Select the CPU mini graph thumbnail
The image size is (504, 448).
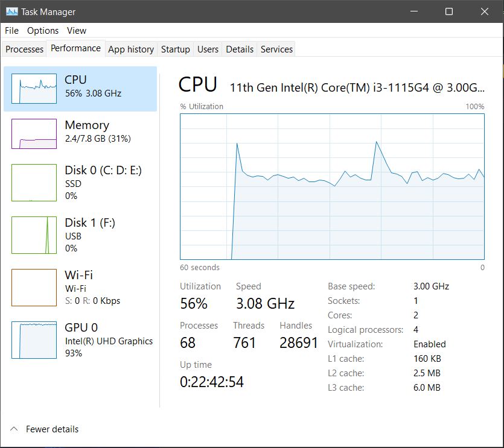point(34,89)
